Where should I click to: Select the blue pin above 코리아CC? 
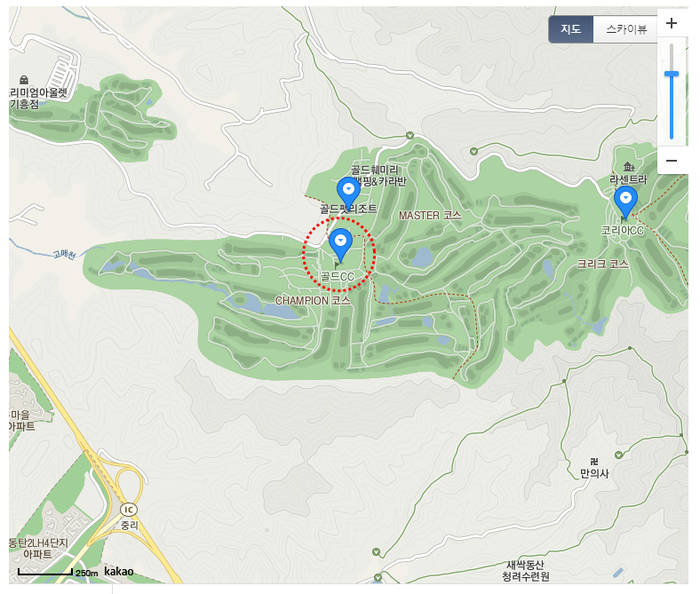tap(625, 203)
